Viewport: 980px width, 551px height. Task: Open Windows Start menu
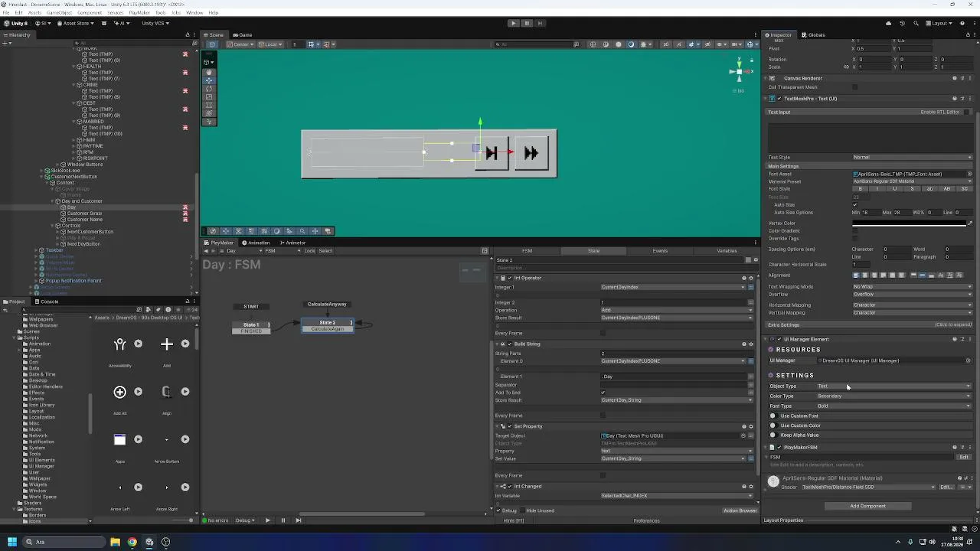(x=12, y=542)
